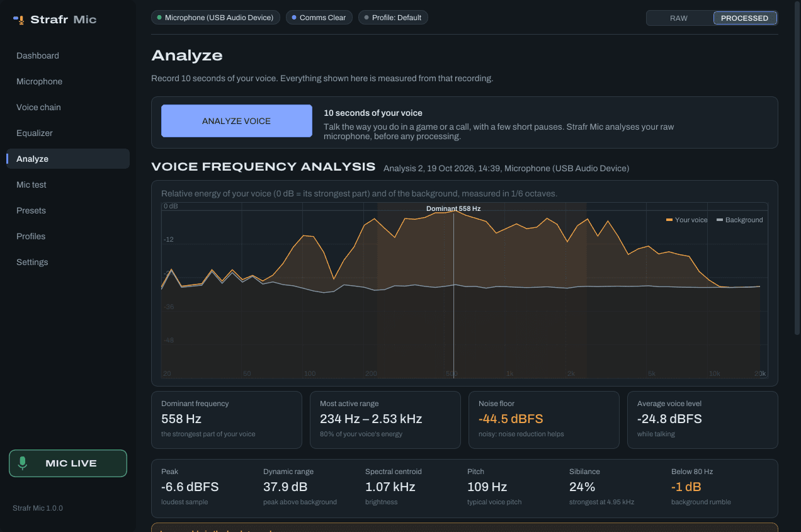Viewport: 801px width, 532px height.
Task: Click the gray dot on Profile Default chip
Action: point(366,18)
